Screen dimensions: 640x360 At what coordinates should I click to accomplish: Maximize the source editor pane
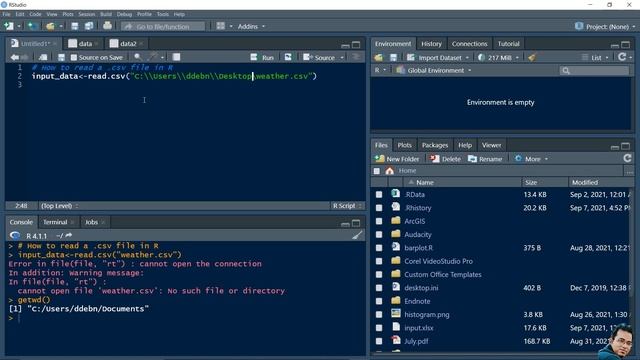pos(356,44)
